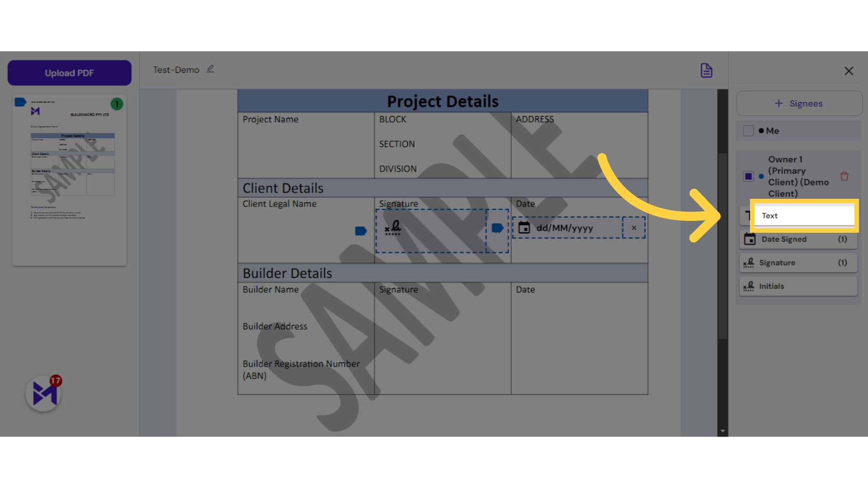Toggle the Me checkbox in Signees panel
The width and height of the screenshot is (868, 488).
pos(748,130)
